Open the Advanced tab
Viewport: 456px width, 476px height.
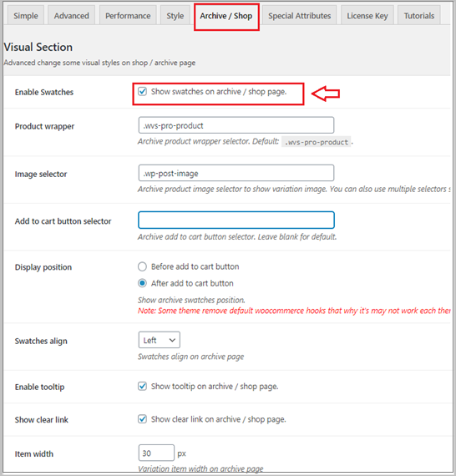(71, 15)
